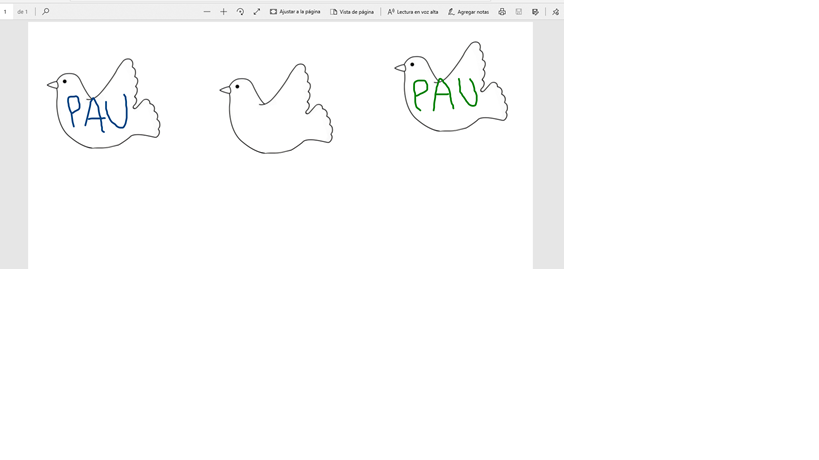Click the green letter P on right dove
Screen dimensions: 819x460
[x=421, y=95]
